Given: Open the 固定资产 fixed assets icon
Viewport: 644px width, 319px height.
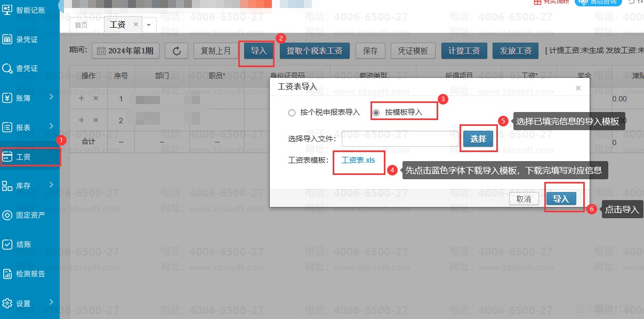Looking at the screenshot, I should [x=7, y=216].
